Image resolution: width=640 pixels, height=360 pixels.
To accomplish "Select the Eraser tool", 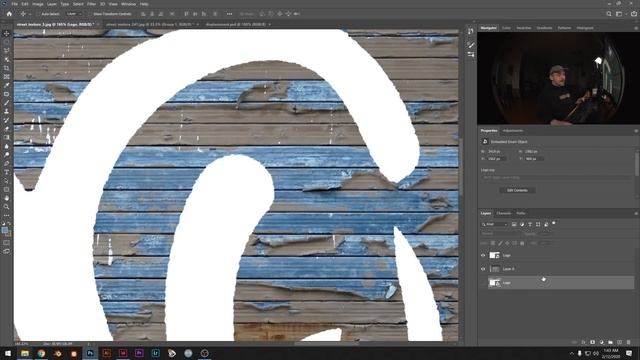I will pyautogui.click(x=7, y=129).
